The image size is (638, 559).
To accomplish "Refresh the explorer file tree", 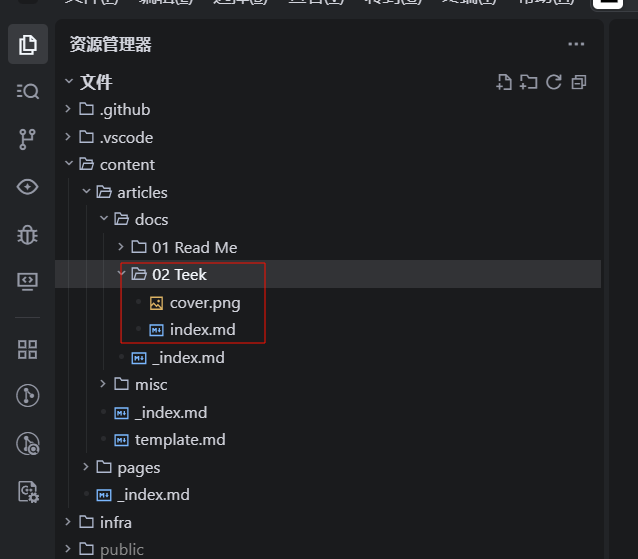I will click(554, 82).
